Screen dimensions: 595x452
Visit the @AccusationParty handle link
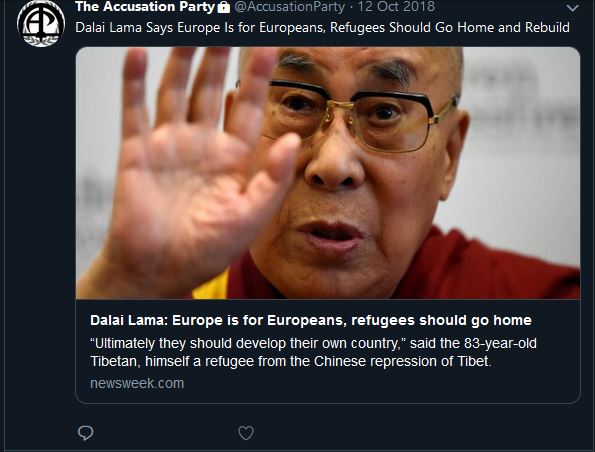click(290, 6)
